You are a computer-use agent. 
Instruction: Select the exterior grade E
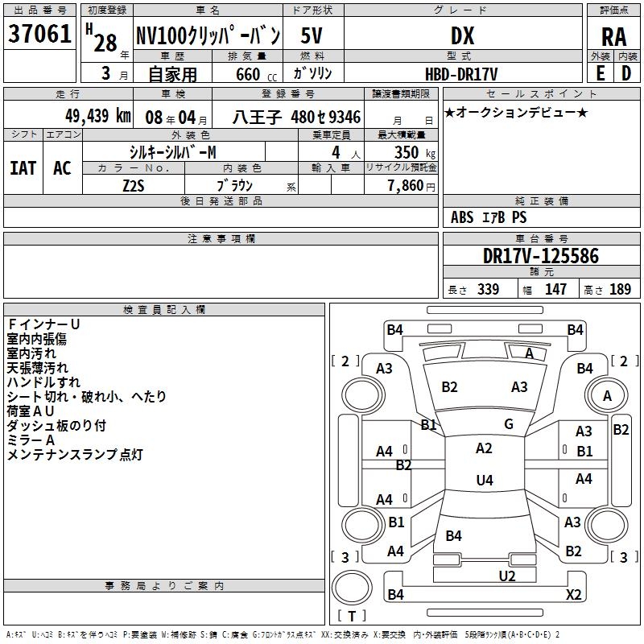[601, 73]
